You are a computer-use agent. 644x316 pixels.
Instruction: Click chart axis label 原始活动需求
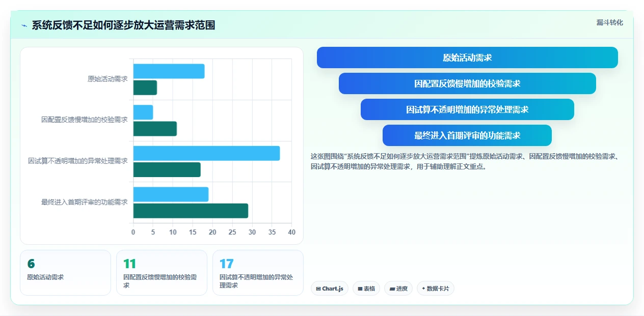(108, 79)
